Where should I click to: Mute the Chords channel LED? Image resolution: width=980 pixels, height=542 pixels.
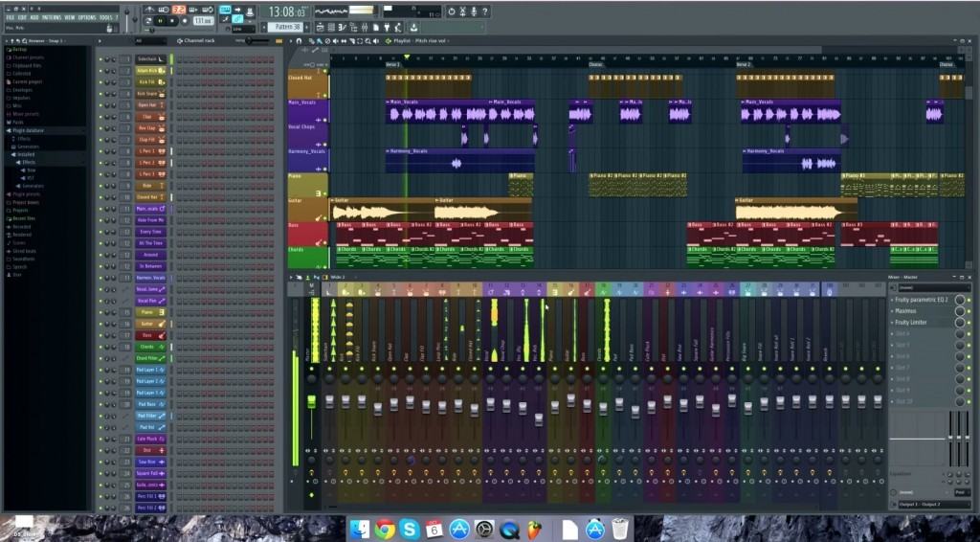100,347
